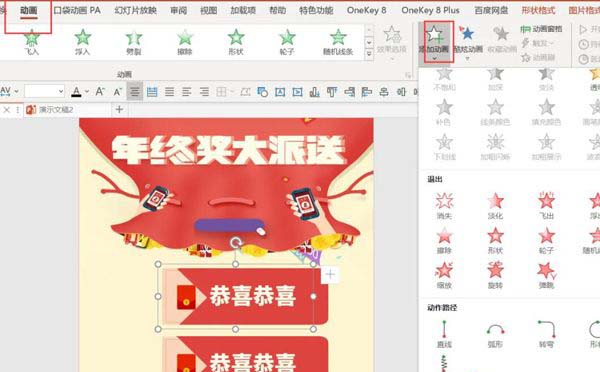Viewport: 600px width, 372px height.
Task: Pick the 补色 emphasis effect
Action: pos(444,112)
